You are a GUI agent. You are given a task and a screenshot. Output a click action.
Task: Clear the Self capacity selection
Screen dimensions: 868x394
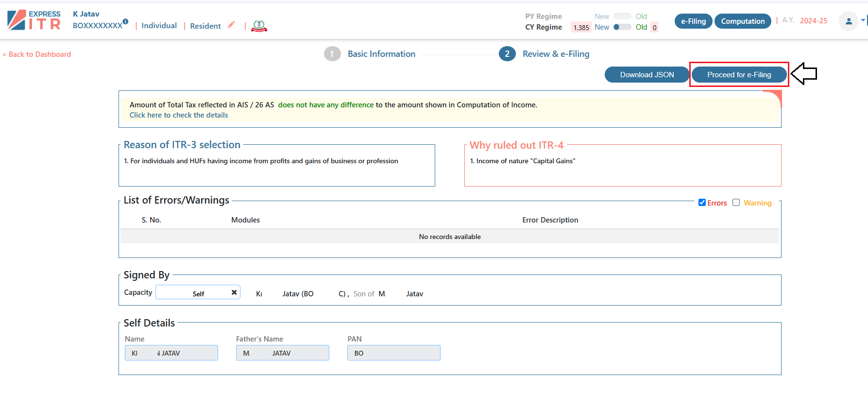(234, 292)
